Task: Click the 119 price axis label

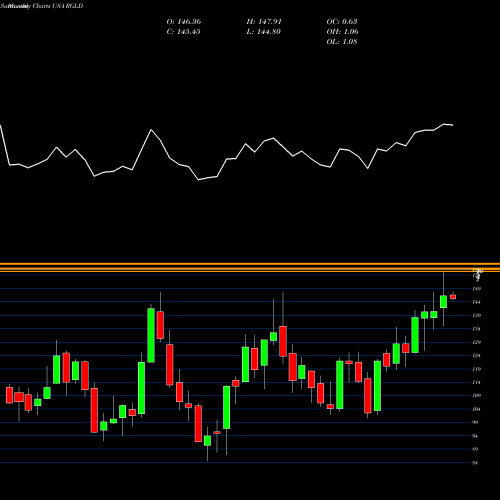Action: [477, 369]
